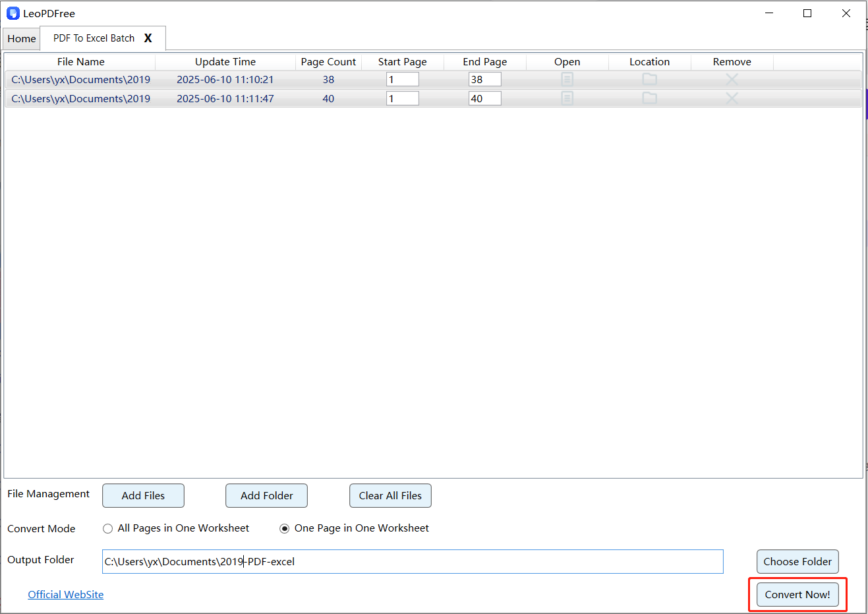Viewport: 868px width, 614px height.
Task: Show file location of the second PDF
Action: 649,98
